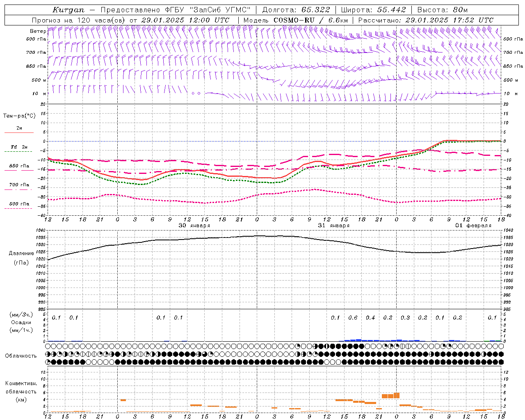The width and height of the screenshot is (525, 420).
Task: Click the "01 февраля" date label
Action: (x=473, y=226)
